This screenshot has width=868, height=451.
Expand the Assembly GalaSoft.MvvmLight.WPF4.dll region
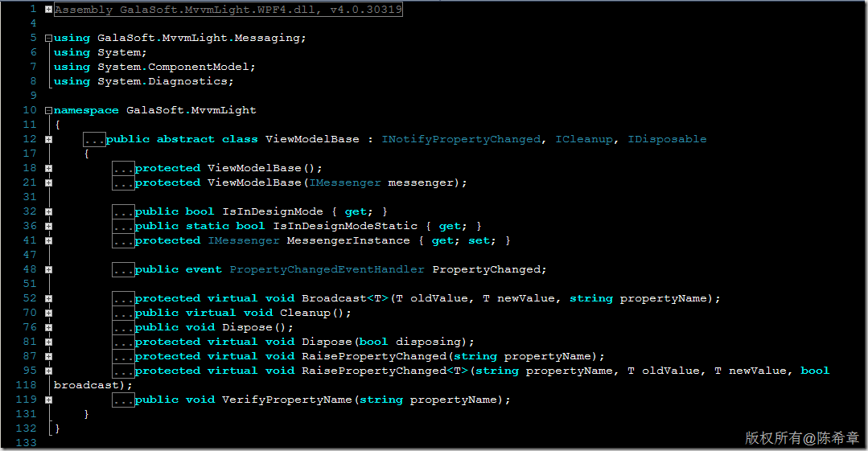[x=49, y=10]
